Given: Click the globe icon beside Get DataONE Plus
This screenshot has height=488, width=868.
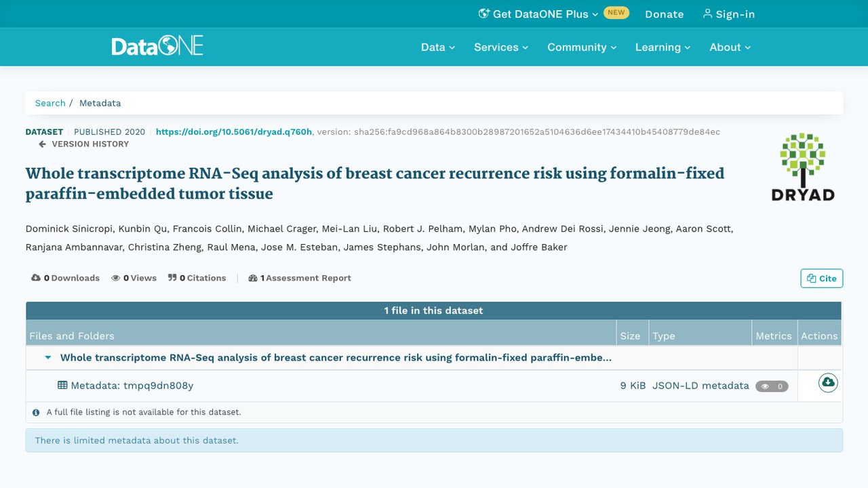Looking at the screenshot, I should (484, 14).
